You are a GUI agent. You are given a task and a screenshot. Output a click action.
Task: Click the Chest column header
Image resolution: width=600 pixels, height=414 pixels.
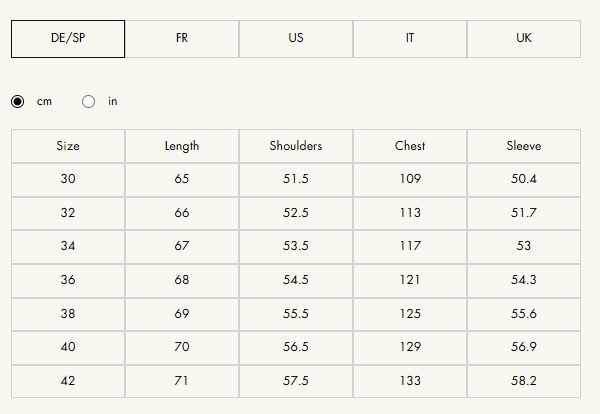tap(410, 146)
